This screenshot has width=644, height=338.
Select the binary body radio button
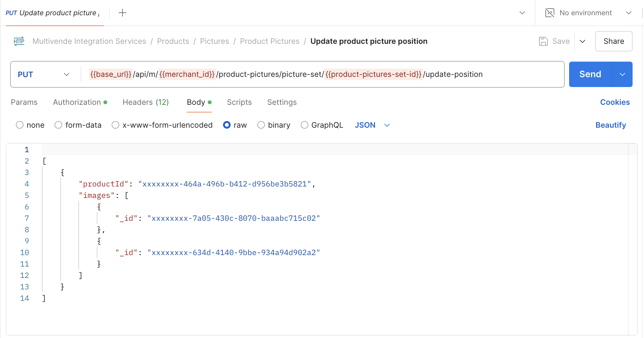261,125
